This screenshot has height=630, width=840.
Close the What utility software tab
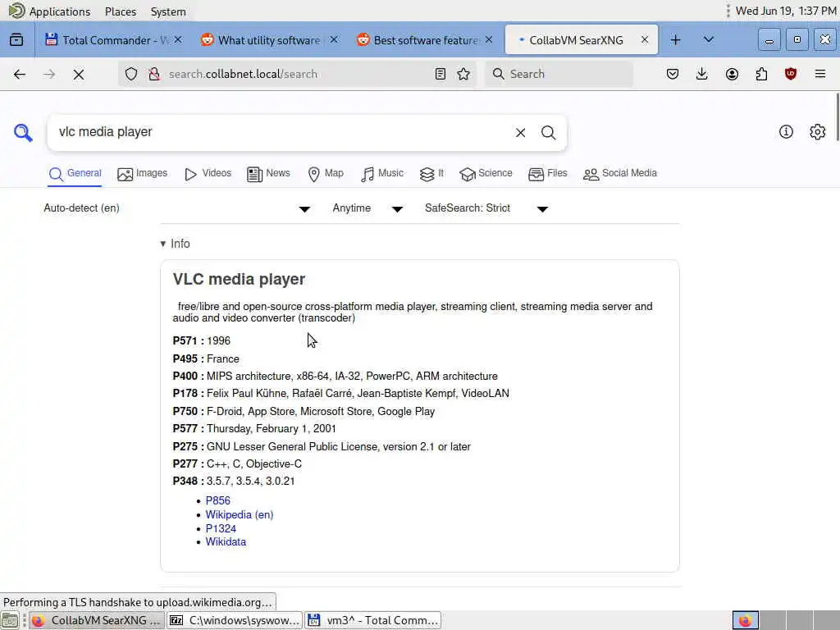[x=334, y=39]
